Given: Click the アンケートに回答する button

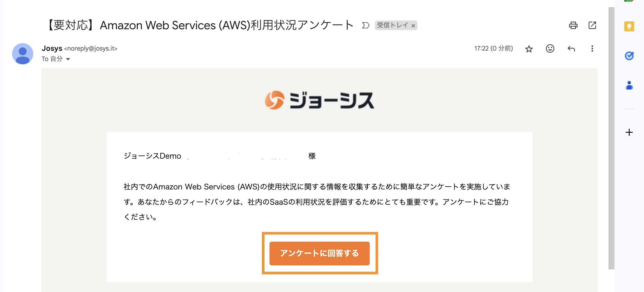Looking at the screenshot, I should (x=320, y=254).
